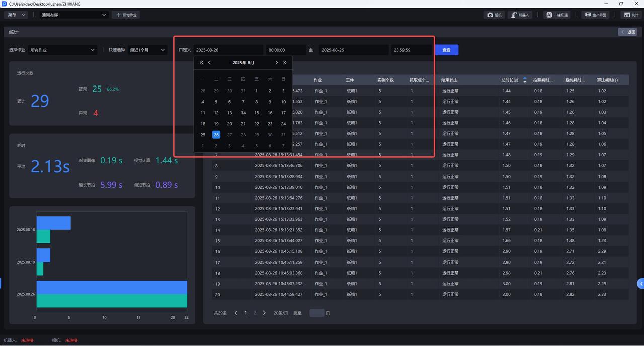Go to page 2 of results
The height and width of the screenshot is (346, 644).
tap(255, 313)
